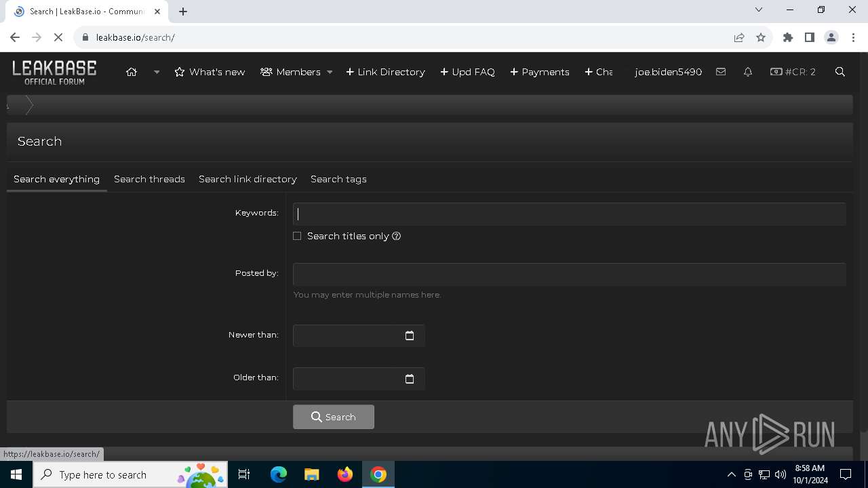Select the Search everything tab

56,179
